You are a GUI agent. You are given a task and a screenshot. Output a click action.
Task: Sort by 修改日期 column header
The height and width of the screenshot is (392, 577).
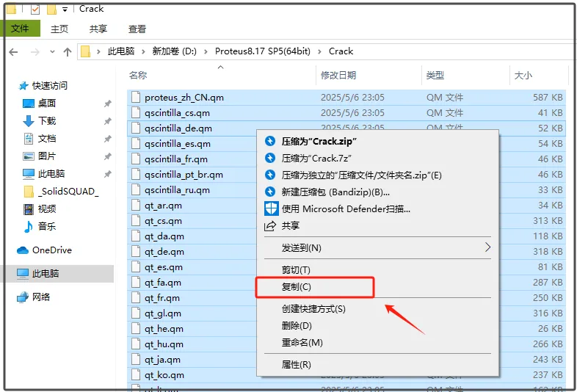pyautogui.click(x=338, y=75)
